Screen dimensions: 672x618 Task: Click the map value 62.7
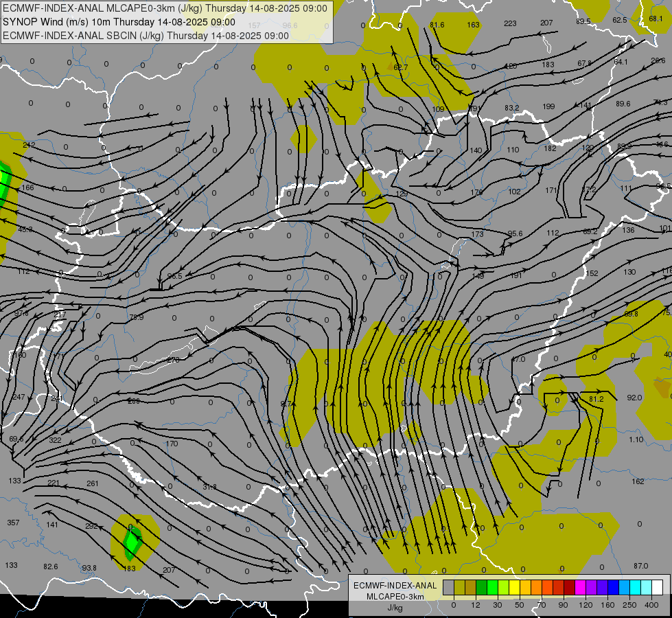[401, 67]
